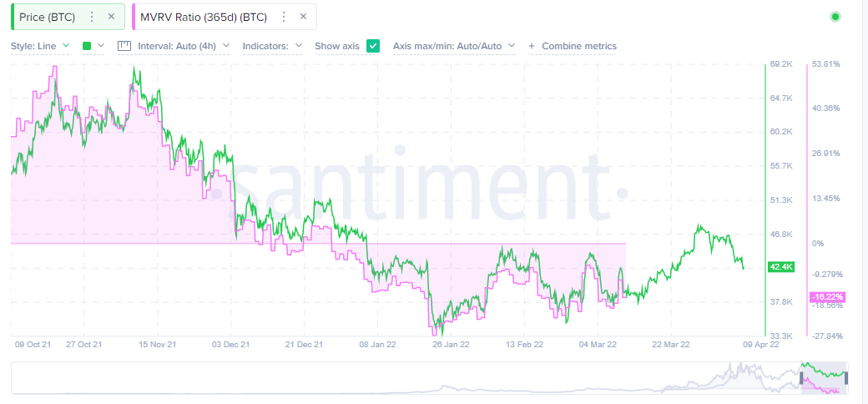The height and width of the screenshot is (404, 868).
Task: Click the -9.279% MVRV axis label
Action: pos(826,274)
